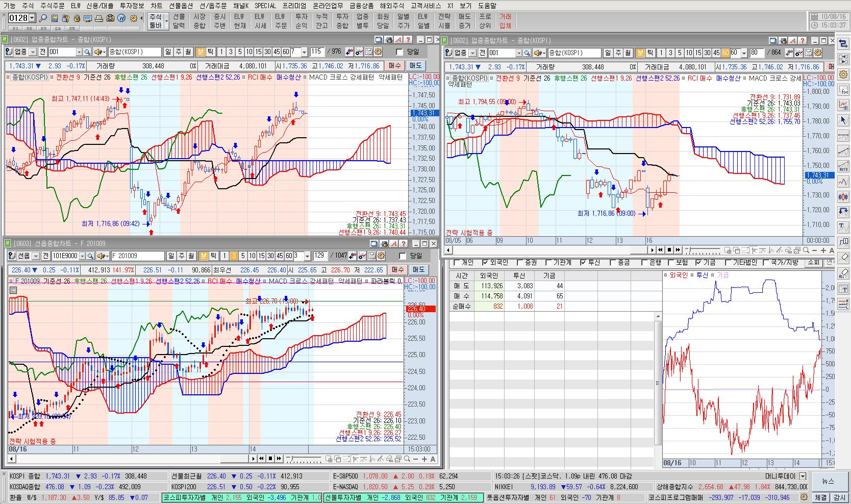
Task: Enable the 개인 investor checkbox
Action: [457, 263]
